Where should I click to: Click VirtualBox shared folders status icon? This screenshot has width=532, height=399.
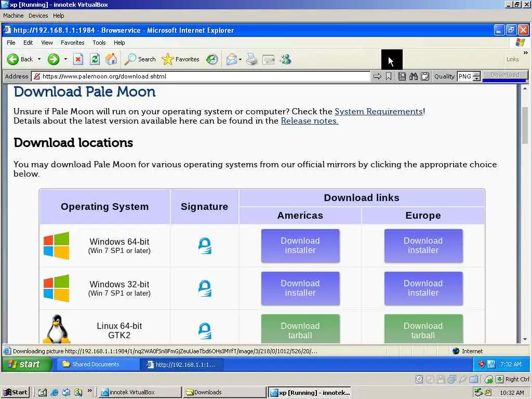point(474,379)
